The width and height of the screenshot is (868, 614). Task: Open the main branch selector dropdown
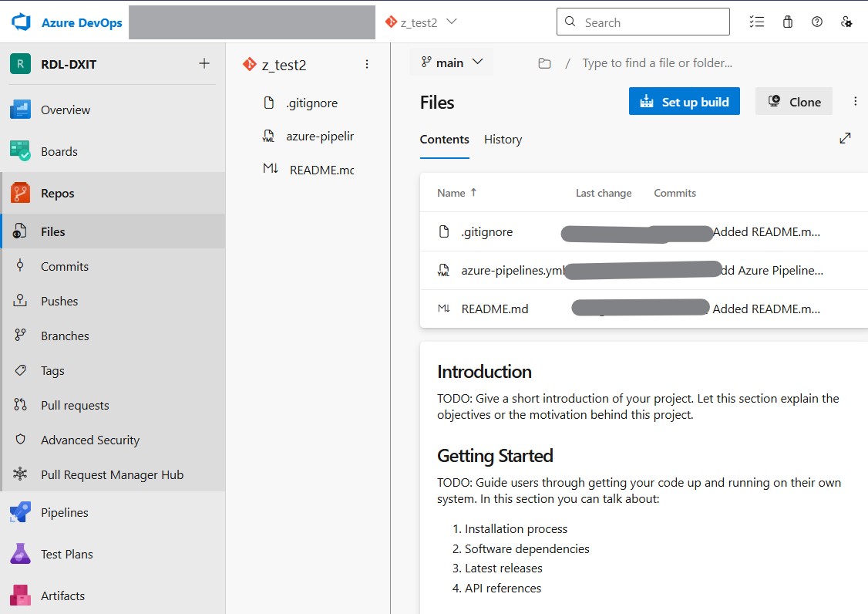coord(452,62)
